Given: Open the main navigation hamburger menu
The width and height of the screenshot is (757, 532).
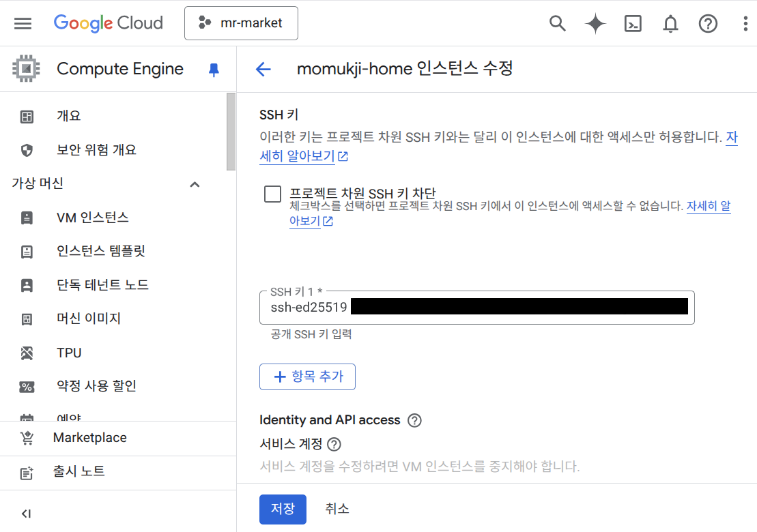Looking at the screenshot, I should (23, 23).
